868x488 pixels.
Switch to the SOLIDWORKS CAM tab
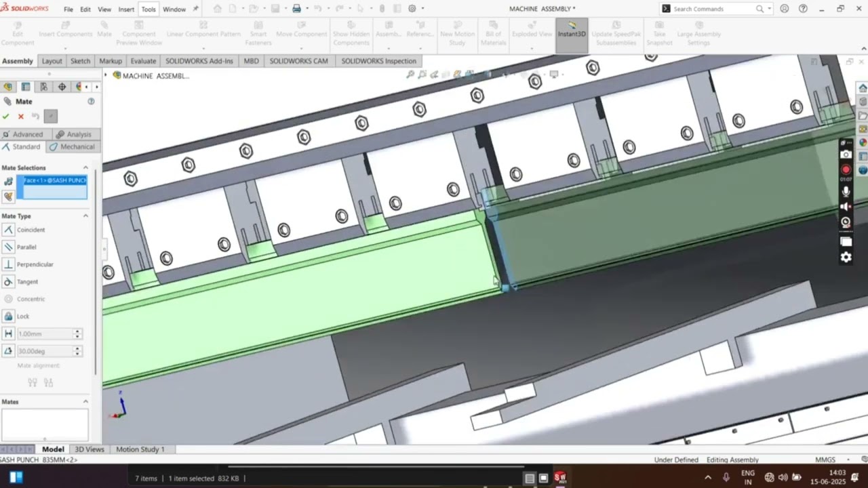pyautogui.click(x=298, y=61)
